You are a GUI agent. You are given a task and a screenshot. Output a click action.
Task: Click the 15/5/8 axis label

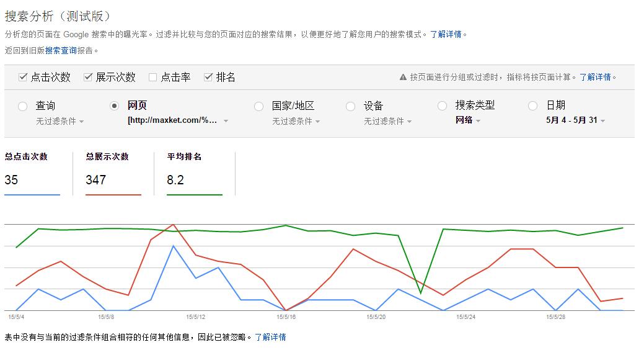pyautogui.click(x=106, y=317)
